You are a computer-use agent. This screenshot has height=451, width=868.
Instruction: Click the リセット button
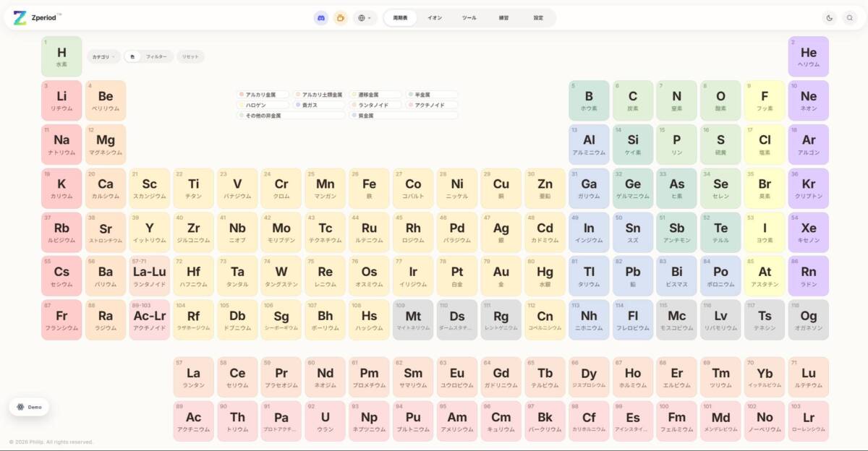pyautogui.click(x=190, y=56)
